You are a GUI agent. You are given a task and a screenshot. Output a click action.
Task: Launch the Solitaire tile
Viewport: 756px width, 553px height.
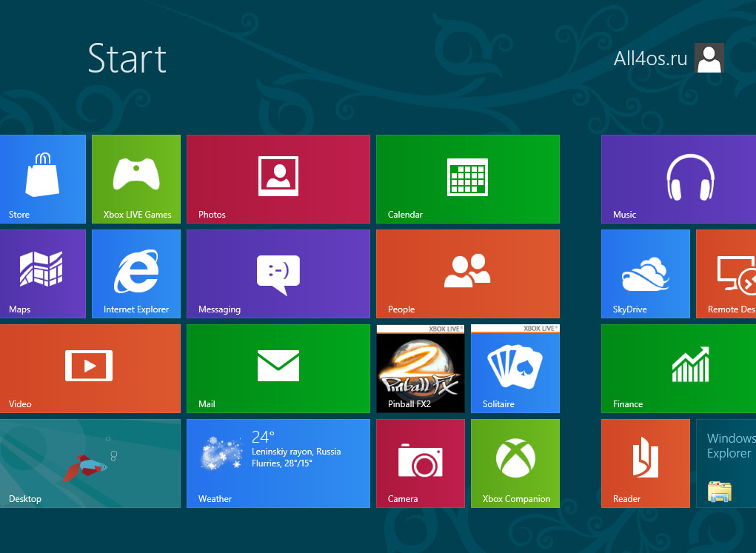tap(515, 369)
